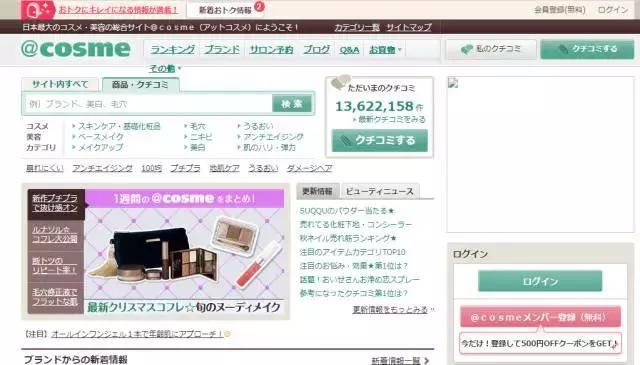Click 地肌ケア keyword link
The image size is (640, 365).
pyautogui.click(x=224, y=168)
